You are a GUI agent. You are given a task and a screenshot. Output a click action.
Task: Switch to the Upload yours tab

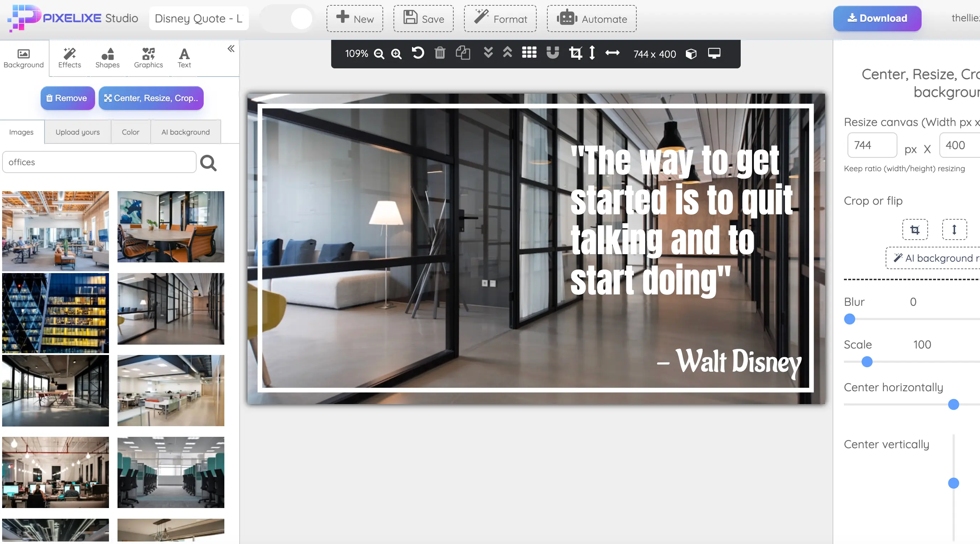click(77, 132)
